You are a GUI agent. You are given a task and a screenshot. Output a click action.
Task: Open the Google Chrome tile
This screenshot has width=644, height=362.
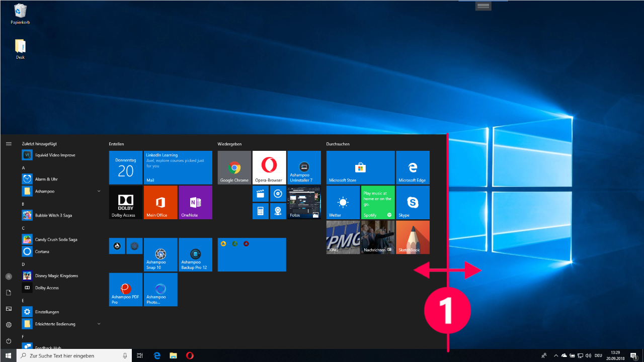[x=234, y=167]
